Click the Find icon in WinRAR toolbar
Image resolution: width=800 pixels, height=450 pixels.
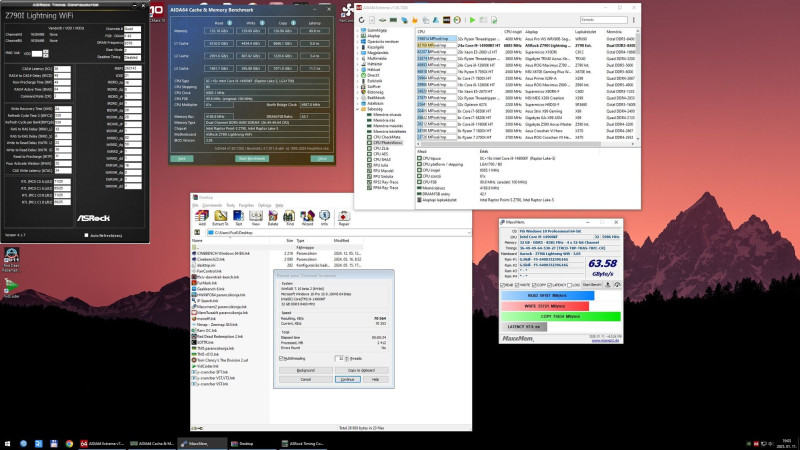tap(289, 217)
